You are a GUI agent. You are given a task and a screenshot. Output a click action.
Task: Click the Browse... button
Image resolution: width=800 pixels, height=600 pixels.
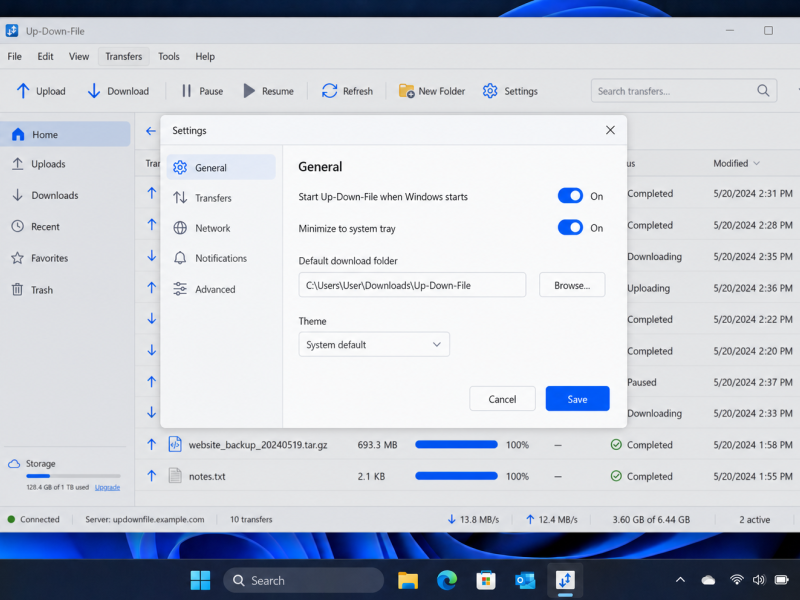[572, 285]
